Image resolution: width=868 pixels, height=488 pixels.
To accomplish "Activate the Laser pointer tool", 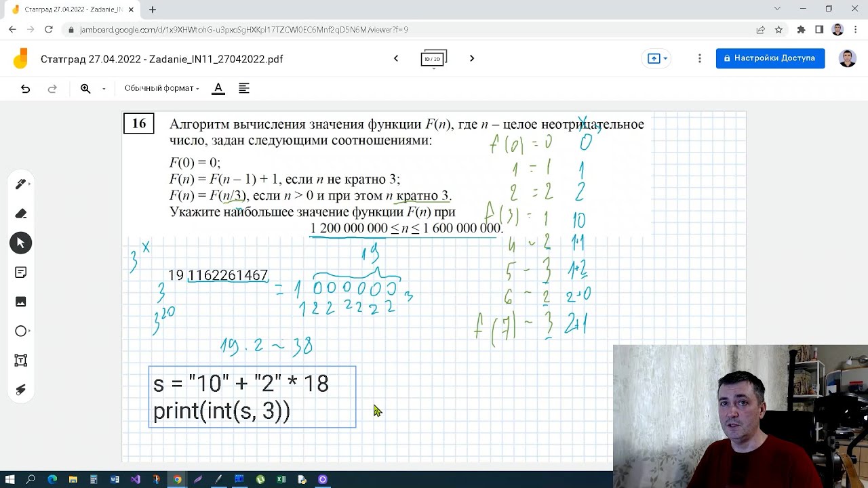I will pyautogui.click(x=20, y=390).
